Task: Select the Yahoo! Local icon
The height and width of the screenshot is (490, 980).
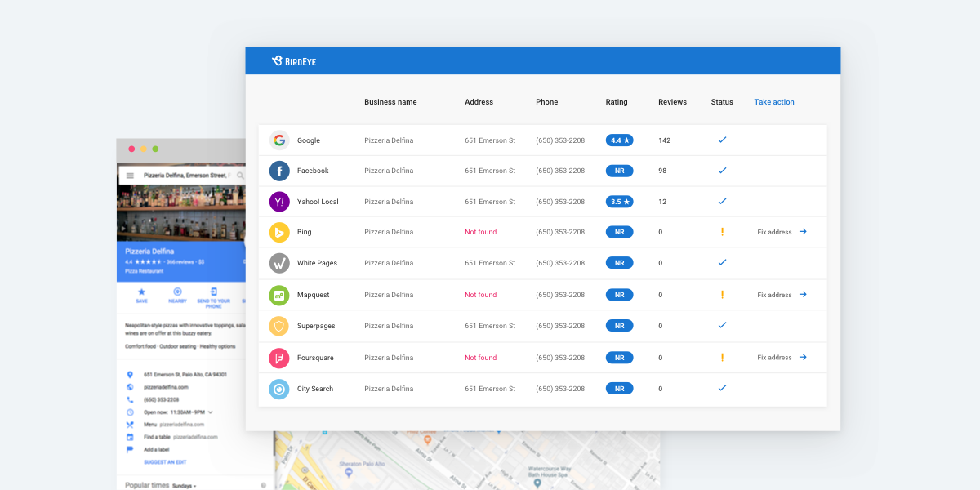Action: (x=279, y=202)
